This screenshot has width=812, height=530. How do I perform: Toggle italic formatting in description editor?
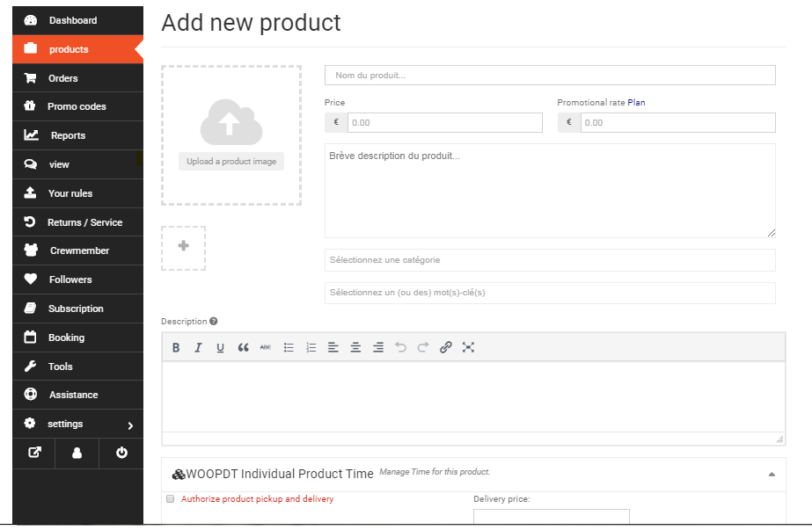(x=198, y=347)
